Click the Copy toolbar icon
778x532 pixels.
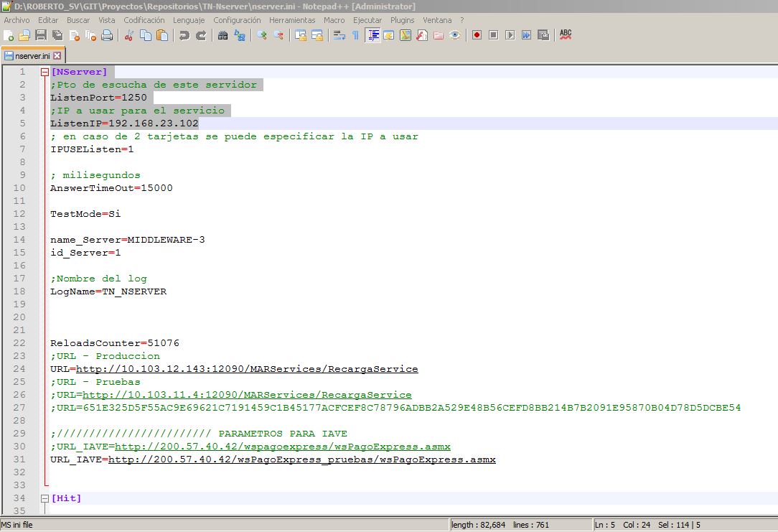point(146,35)
